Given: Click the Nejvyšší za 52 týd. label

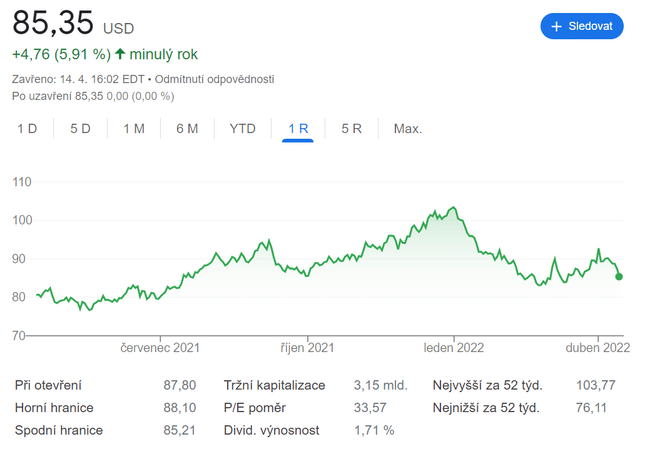Looking at the screenshot, I should [486, 385].
